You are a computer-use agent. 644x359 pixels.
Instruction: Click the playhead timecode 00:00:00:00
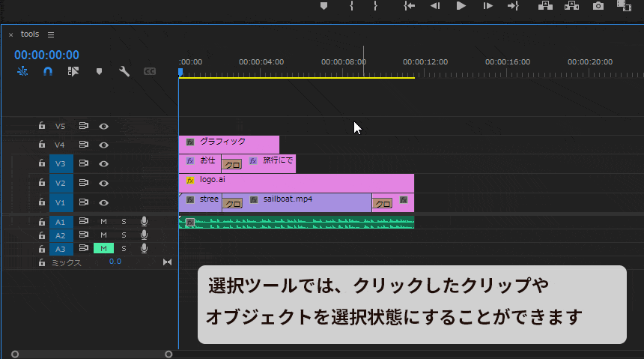pos(47,55)
